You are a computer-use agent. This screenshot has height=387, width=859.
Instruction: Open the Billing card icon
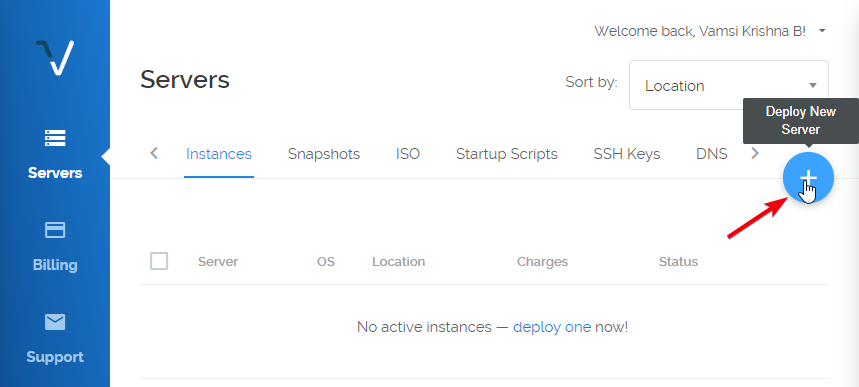[x=55, y=230]
